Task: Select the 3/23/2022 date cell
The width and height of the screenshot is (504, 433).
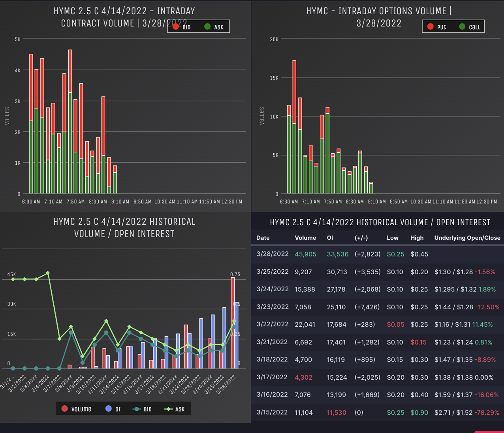Action: tap(273, 307)
